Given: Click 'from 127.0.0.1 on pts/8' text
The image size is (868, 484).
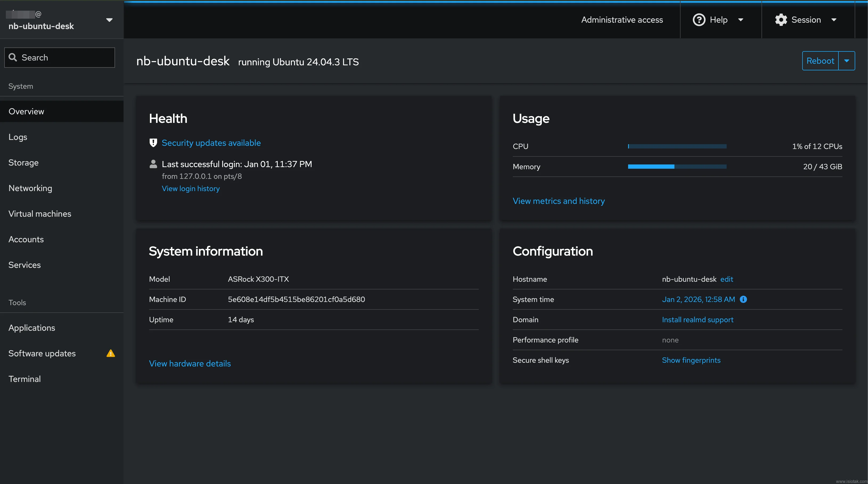Looking at the screenshot, I should (202, 176).
